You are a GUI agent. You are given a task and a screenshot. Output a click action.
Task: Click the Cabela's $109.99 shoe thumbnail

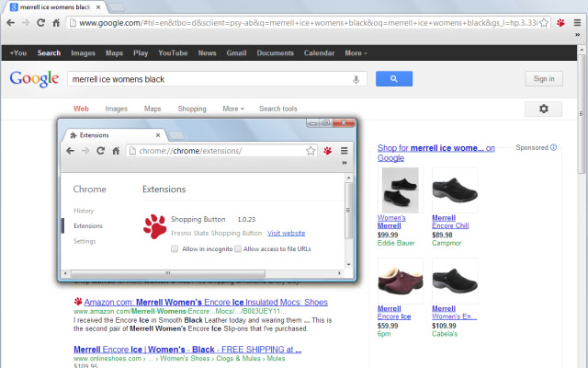click(x=455, y=281)
